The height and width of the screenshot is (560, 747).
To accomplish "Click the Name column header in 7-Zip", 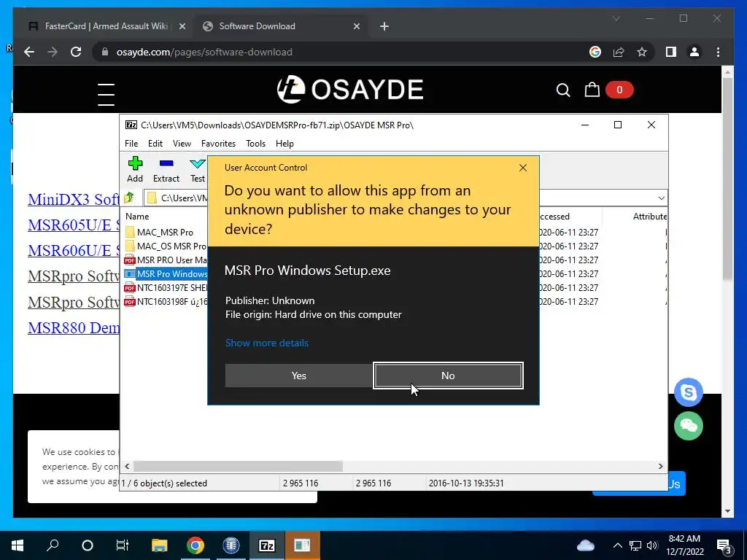I will (x=137, y=216).
